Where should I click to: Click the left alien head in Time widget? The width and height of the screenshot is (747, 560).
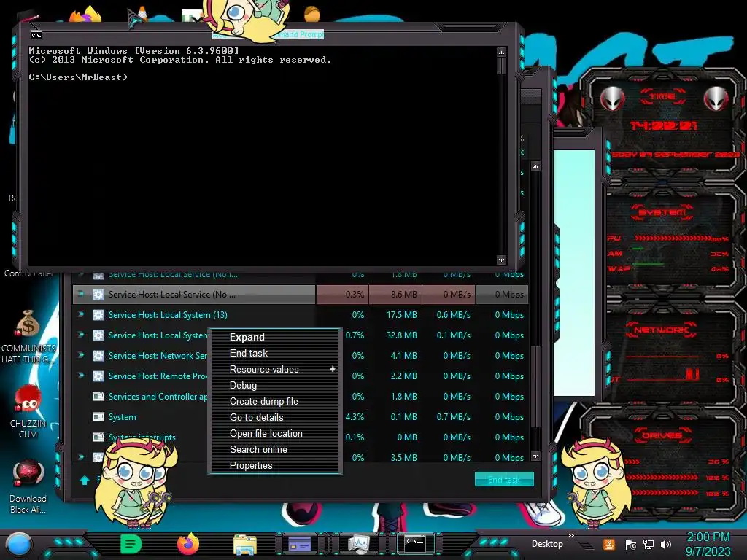[612, 99]
